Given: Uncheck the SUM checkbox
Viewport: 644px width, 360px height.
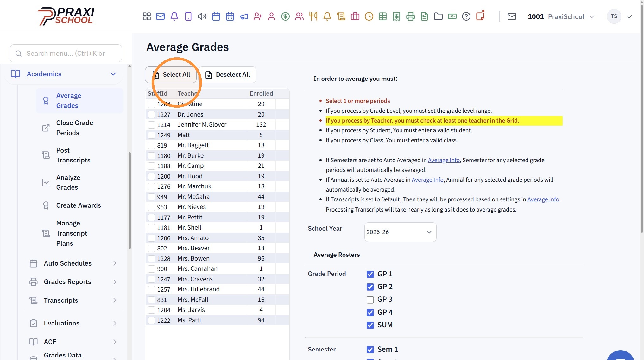Looking at the screenshot, I should click(x=370, y=325).
